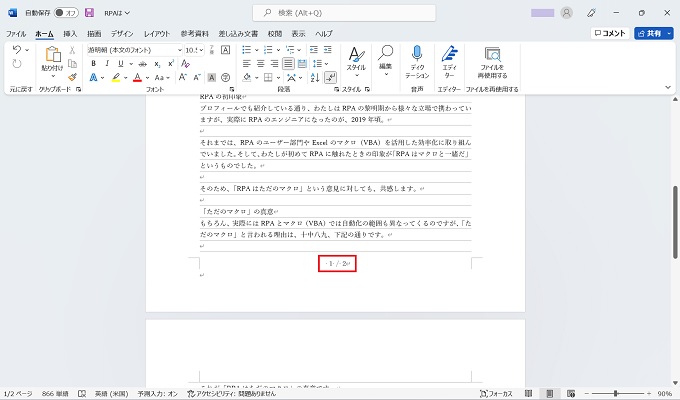This screenshot has width=680, height=400.
Task: Decrease paragraph indent
Action: tap(314, 50)
